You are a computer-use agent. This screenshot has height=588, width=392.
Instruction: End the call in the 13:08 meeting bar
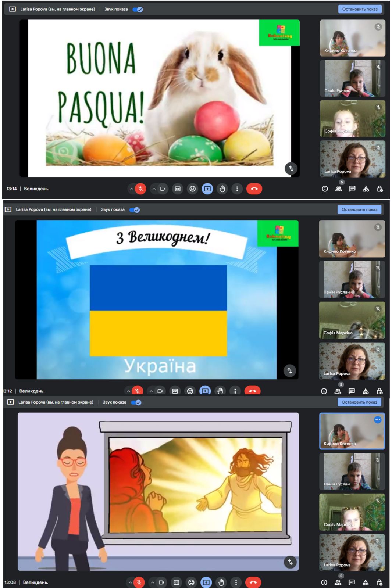click(x=253, y=582)
